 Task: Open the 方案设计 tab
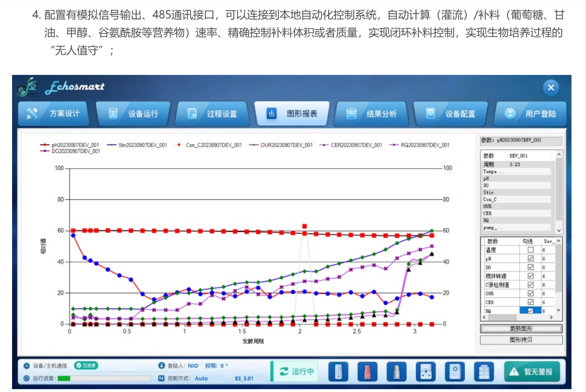pos(53,114)
